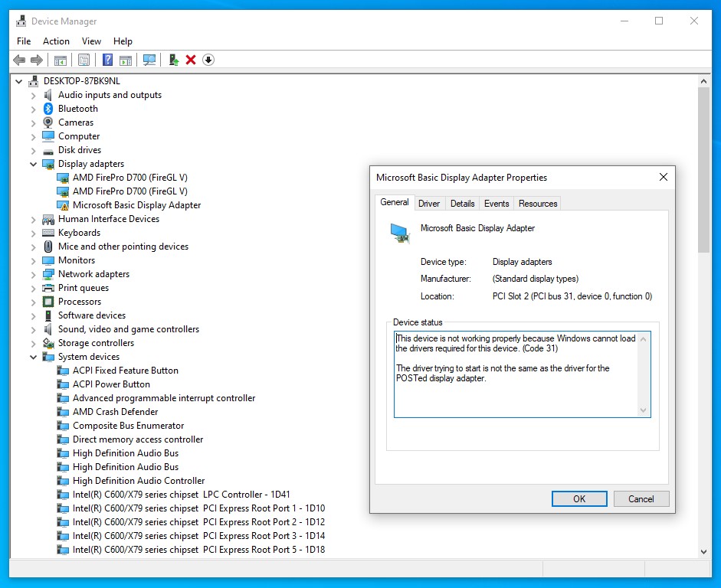Open the Help menu
This screenshot has width=721, height=588.
(123, 41)
